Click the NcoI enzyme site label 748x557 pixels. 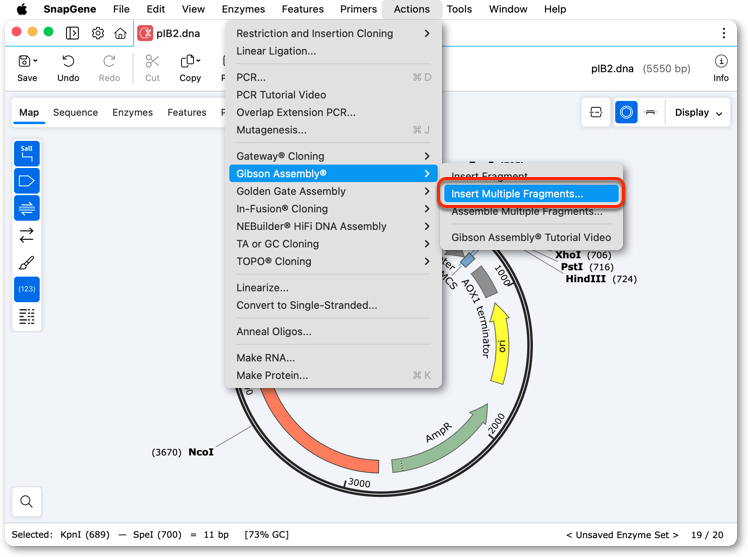tap(201, 452)
